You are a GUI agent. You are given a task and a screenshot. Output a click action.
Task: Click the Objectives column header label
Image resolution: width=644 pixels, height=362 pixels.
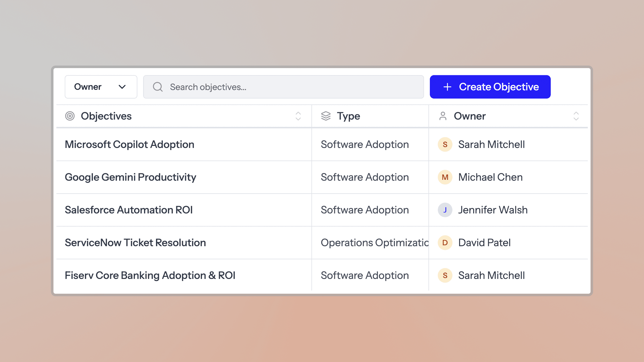click(x=106, y=116)
